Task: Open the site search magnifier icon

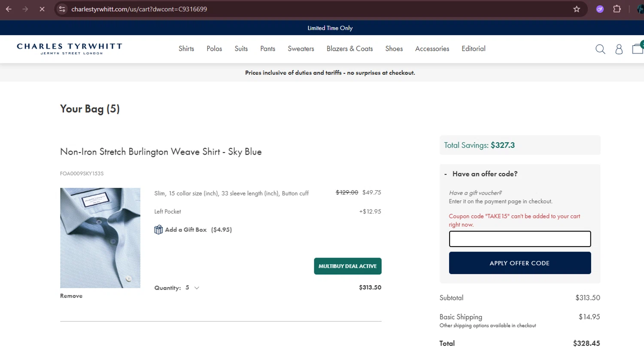Action: tap(600, 49)
